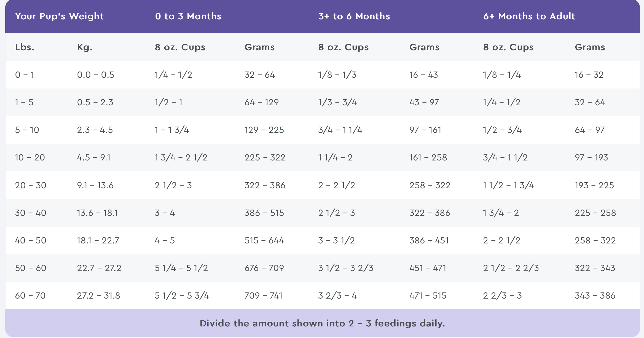Click the '60 – 70' lbs weight cell
Screen dimensions: 644x338
(x=30, y=296)
